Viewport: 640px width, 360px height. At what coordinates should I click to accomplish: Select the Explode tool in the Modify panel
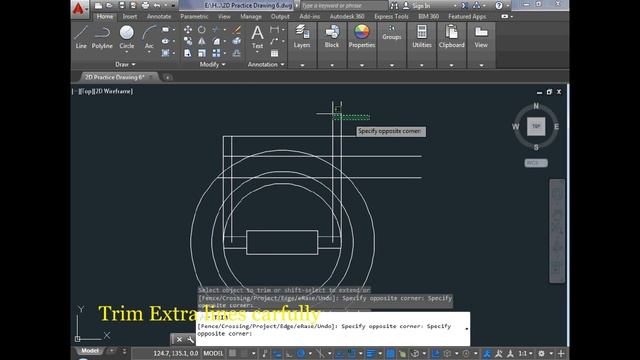pos(237,41)
